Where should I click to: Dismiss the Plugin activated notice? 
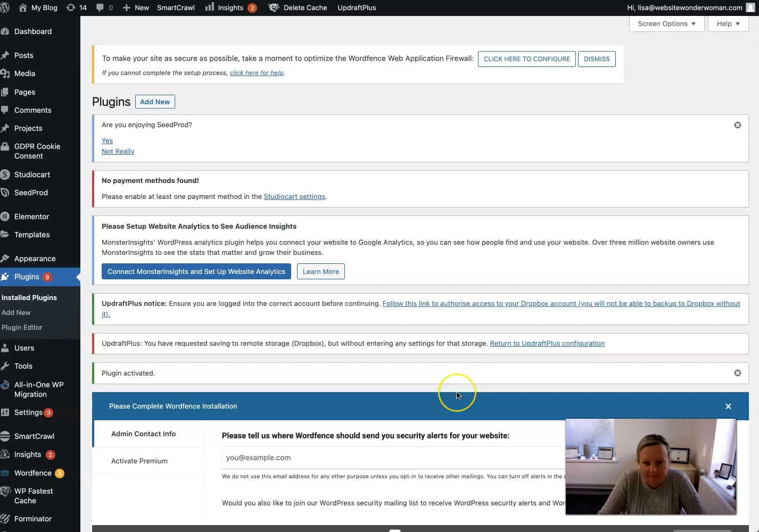(x=738, y=373)
